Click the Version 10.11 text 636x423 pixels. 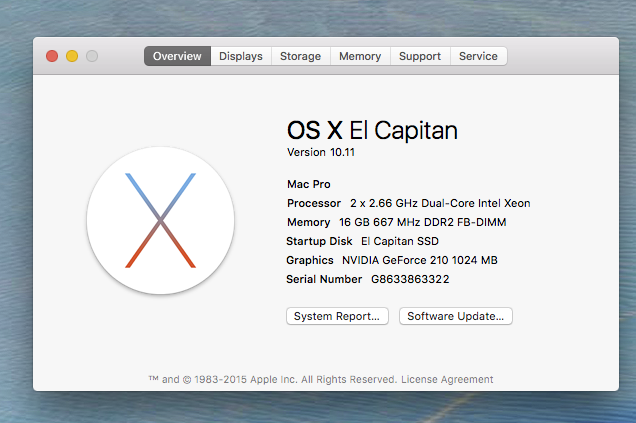click(321, 152)
